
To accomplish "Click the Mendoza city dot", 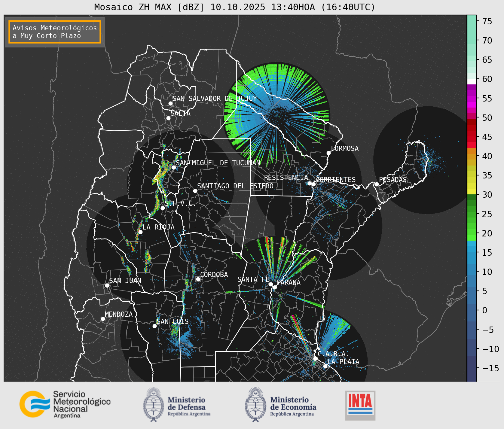I will pos(103,319).
